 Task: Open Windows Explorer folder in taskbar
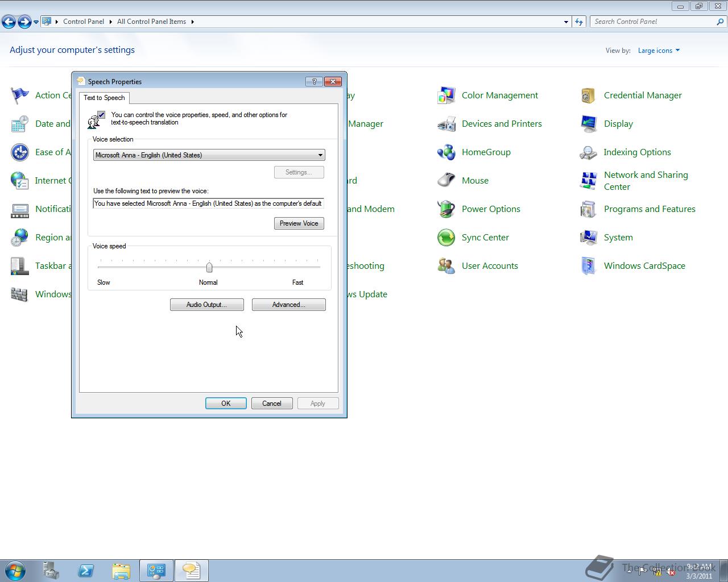point(121,571)
